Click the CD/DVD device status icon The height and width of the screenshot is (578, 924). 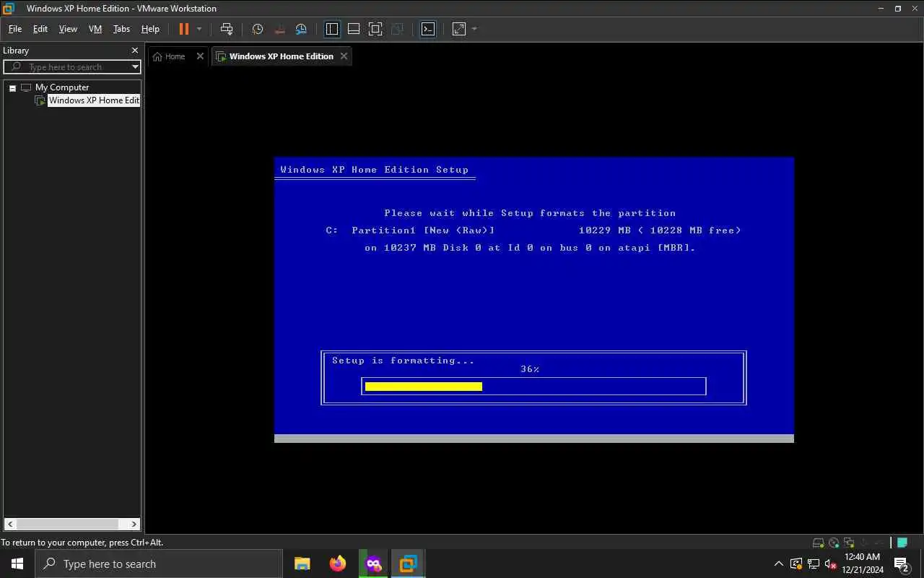[834, 543]
